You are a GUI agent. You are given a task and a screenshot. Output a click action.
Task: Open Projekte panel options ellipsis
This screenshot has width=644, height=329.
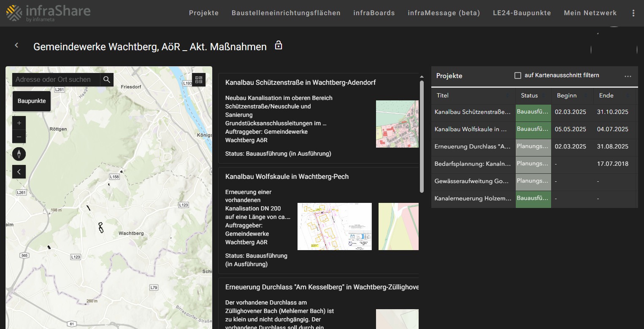click(628, 76)
